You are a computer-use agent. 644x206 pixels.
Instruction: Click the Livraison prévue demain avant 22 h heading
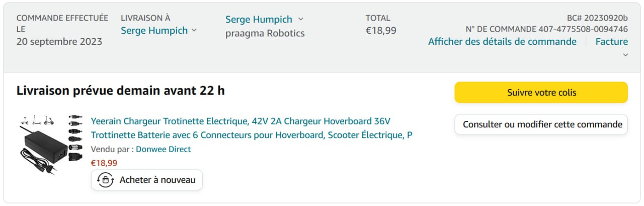point(121,91)
